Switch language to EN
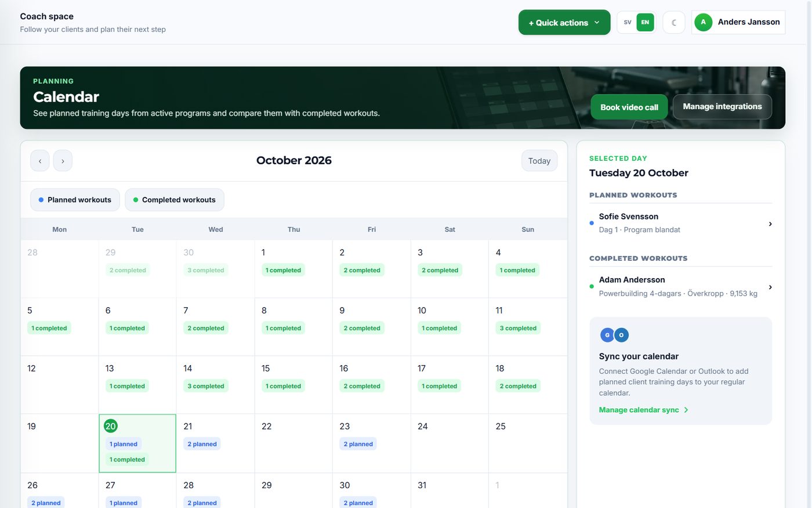Image resolution: width=812 pixels, height=508 pixels. (x=645, y=22)
